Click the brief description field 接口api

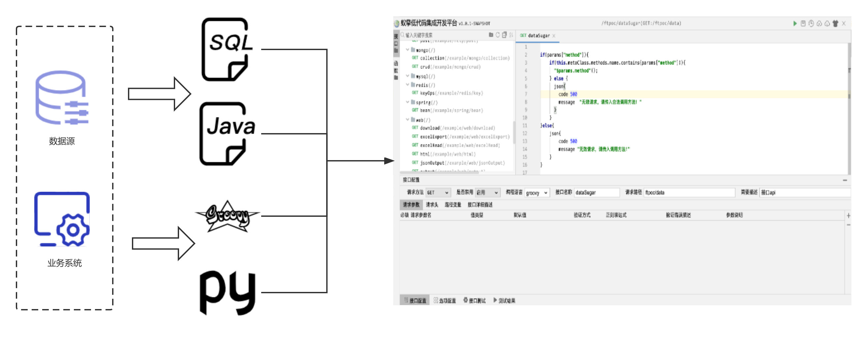(805, 192)
